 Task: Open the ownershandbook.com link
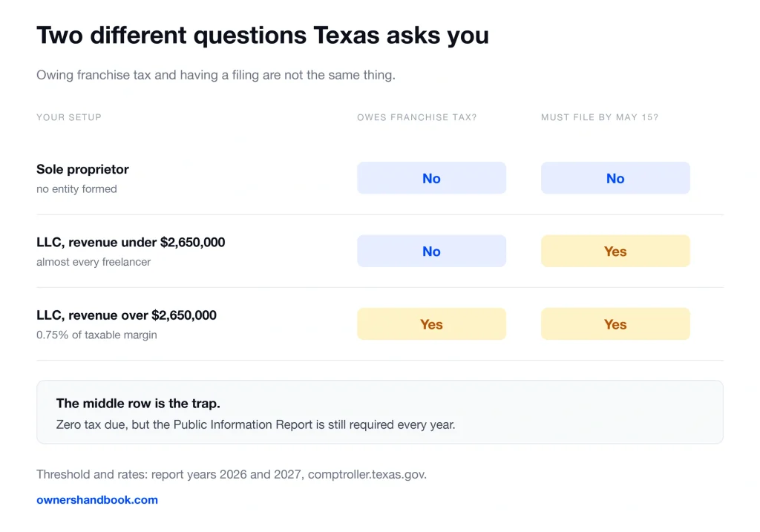[x=97, y=499]
